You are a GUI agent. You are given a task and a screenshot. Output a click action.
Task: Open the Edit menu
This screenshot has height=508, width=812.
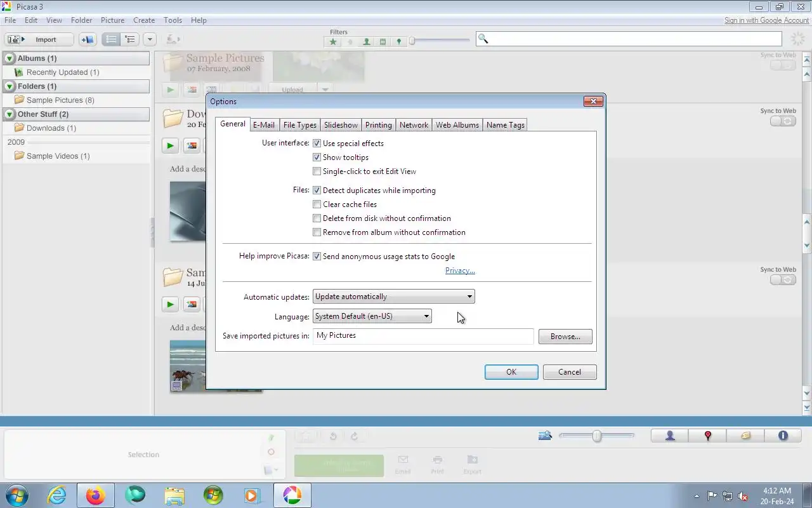(31, 20)
